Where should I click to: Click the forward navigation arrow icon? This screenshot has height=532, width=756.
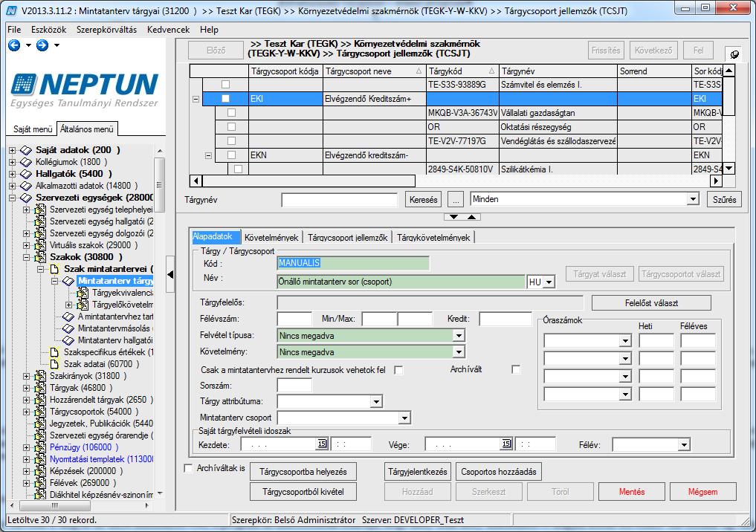[42, 45]
